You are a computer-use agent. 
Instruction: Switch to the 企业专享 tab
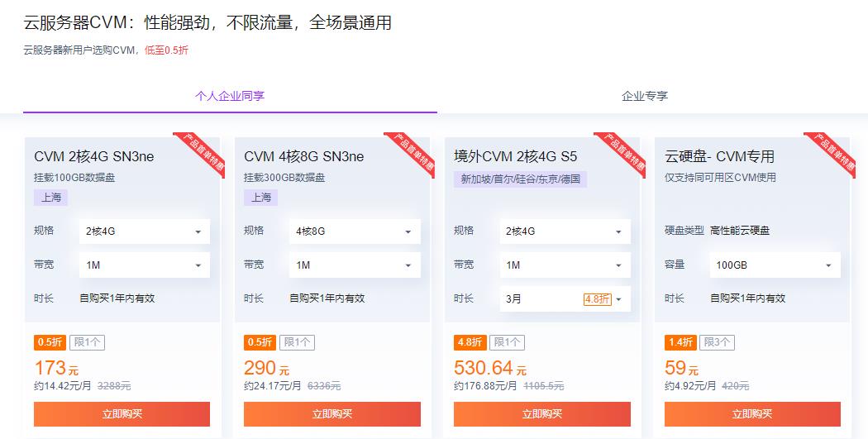click(644, 97)
